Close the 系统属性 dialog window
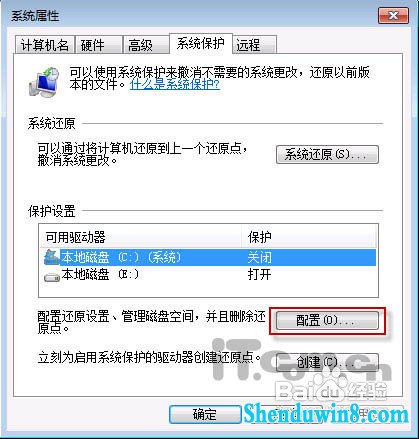The width and height of the screenshot is (419, 439). [x=394, y=16]
